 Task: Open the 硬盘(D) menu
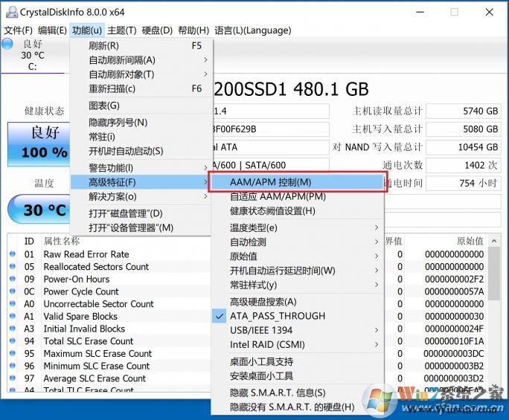(x=157, y=30)
